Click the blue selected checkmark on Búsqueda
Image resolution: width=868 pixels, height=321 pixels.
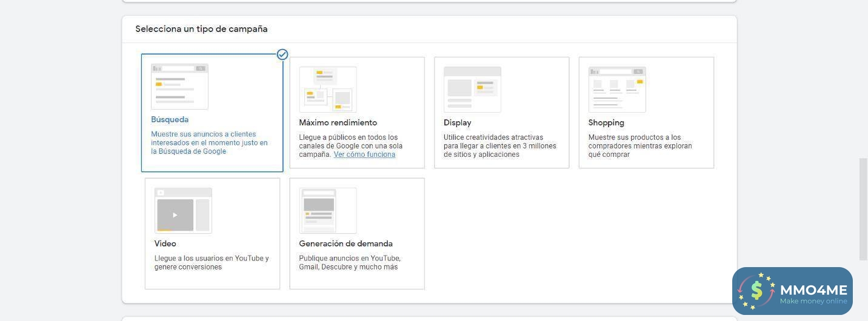(282, 55)
